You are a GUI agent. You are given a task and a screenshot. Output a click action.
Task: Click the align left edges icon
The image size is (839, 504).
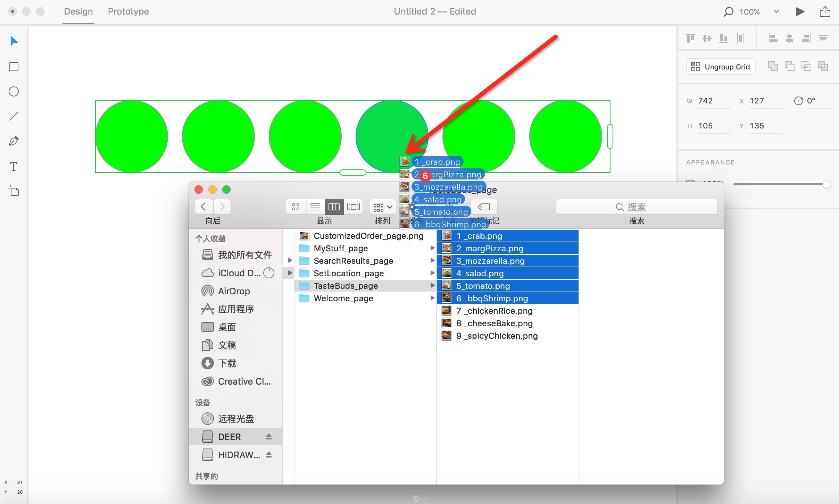[x=773, y=38]
